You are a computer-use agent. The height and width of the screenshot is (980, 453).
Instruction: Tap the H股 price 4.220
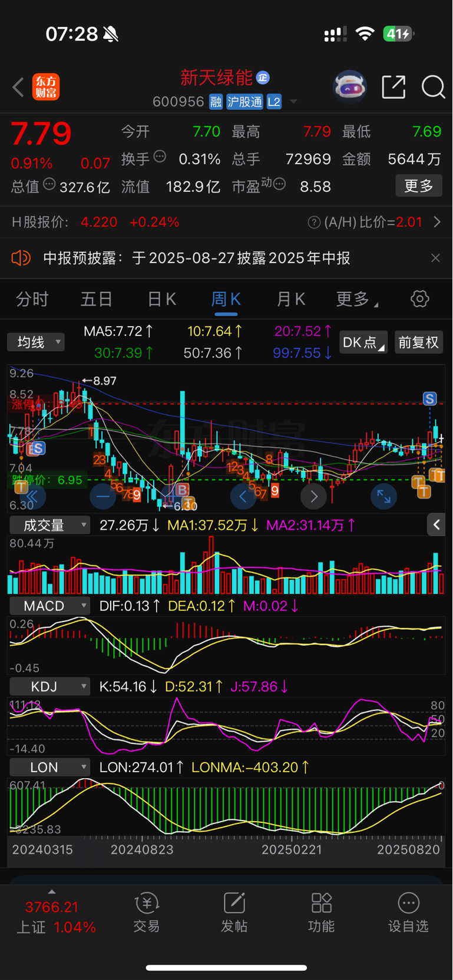(x=99, y=222)
